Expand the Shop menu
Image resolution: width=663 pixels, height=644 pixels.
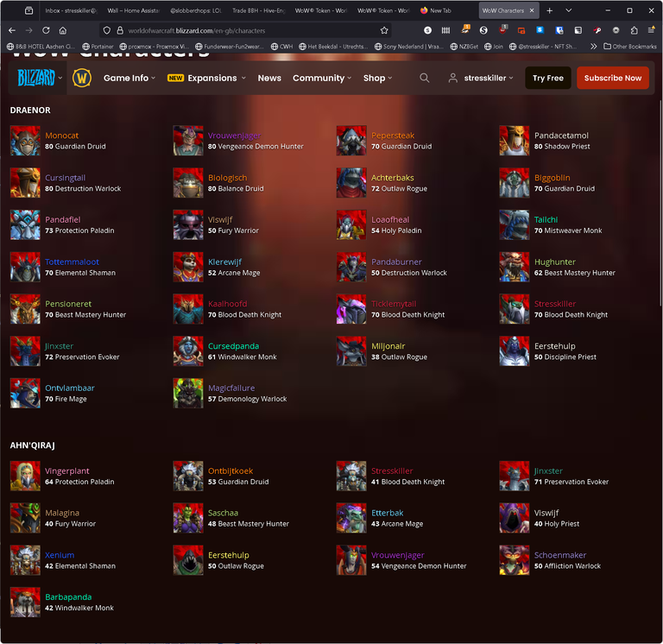pyautogui.click(x=377, y=78)
